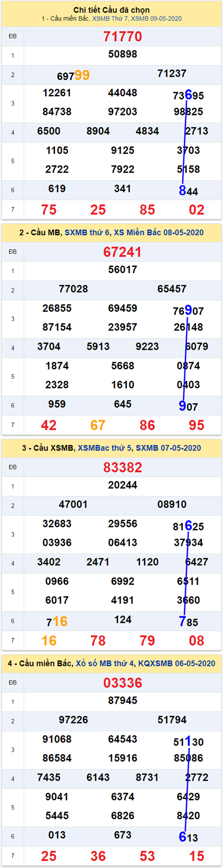Click the number 69459
Viewport: 223px width, 868px height.
tap(123, 308)
